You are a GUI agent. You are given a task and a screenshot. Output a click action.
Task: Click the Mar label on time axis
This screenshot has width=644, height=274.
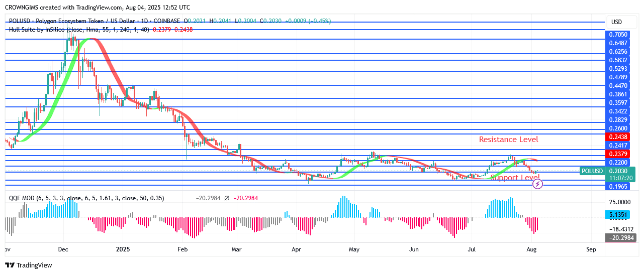237,249
